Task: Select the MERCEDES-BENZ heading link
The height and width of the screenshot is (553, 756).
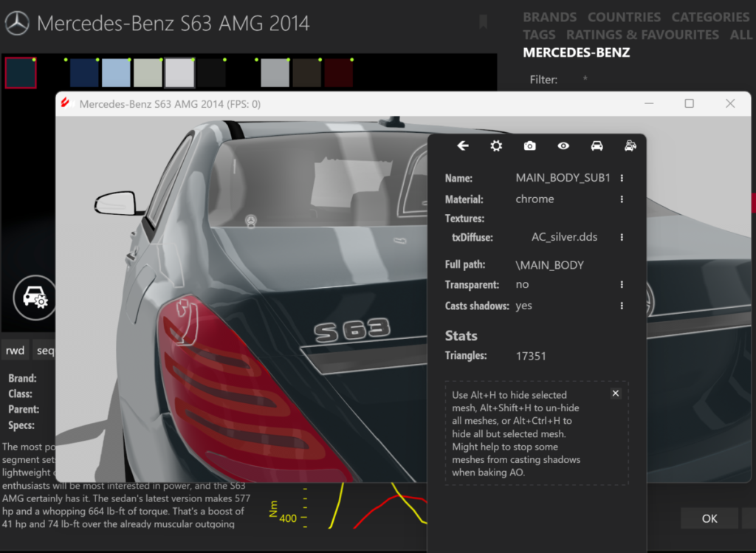Action: (x=576, y=52)
